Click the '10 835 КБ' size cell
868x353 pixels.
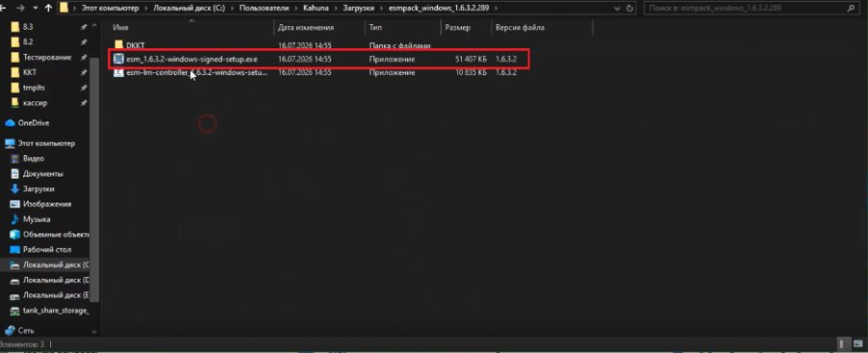point(471,72)
